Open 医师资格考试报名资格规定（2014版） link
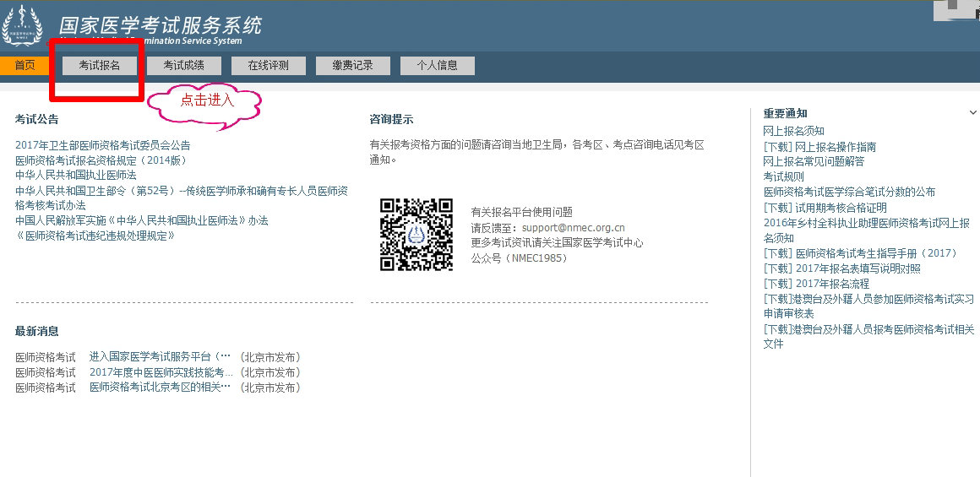The height and width of the screenshot is (477, 980). (x=101, y=160)
